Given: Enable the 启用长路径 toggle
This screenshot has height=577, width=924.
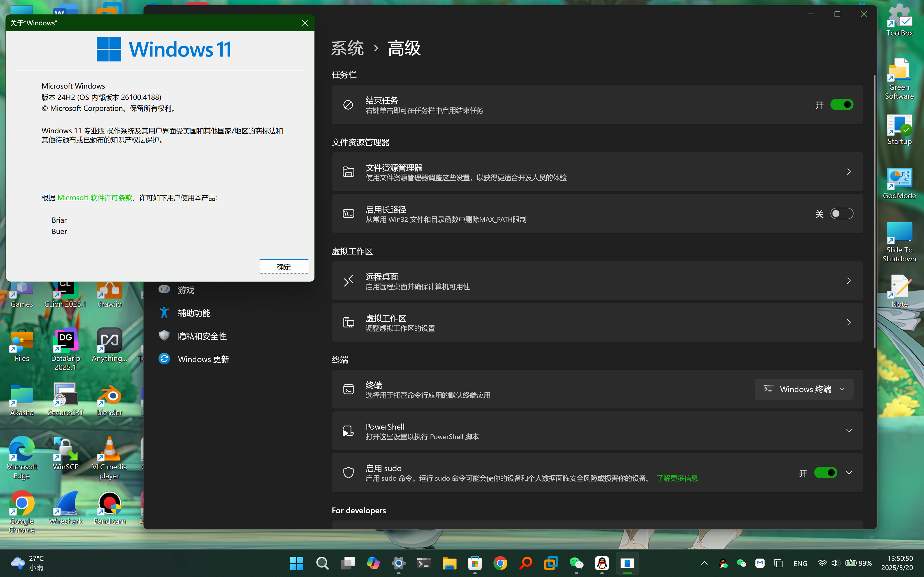Looking at the screenshot, I should pyautogui.click(x=841, y=214).
